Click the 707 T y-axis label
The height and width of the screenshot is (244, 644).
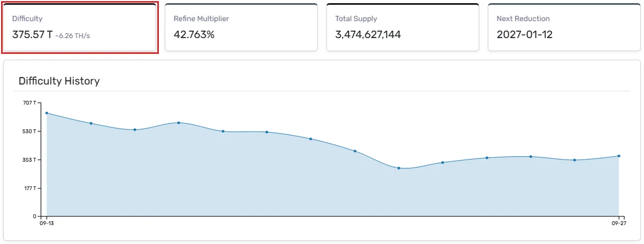coord(30,103)
